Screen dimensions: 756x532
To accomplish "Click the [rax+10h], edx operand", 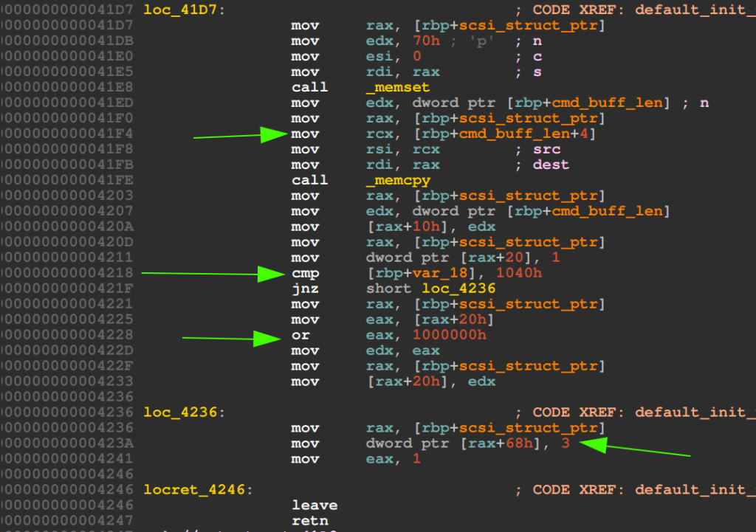I will tap(431, 227).
